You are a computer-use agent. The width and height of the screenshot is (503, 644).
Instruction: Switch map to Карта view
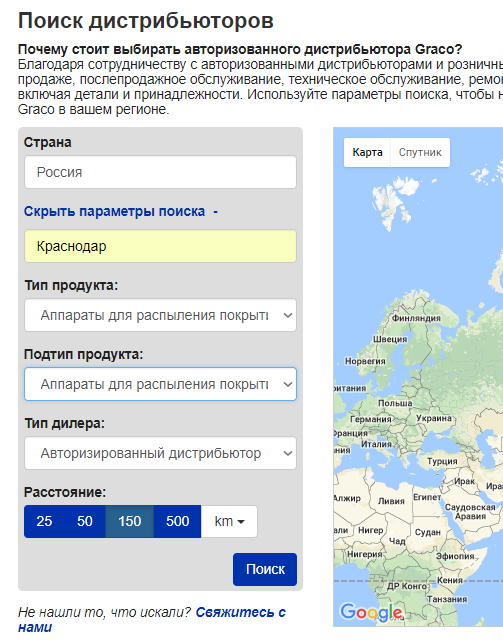pos(367,152)
